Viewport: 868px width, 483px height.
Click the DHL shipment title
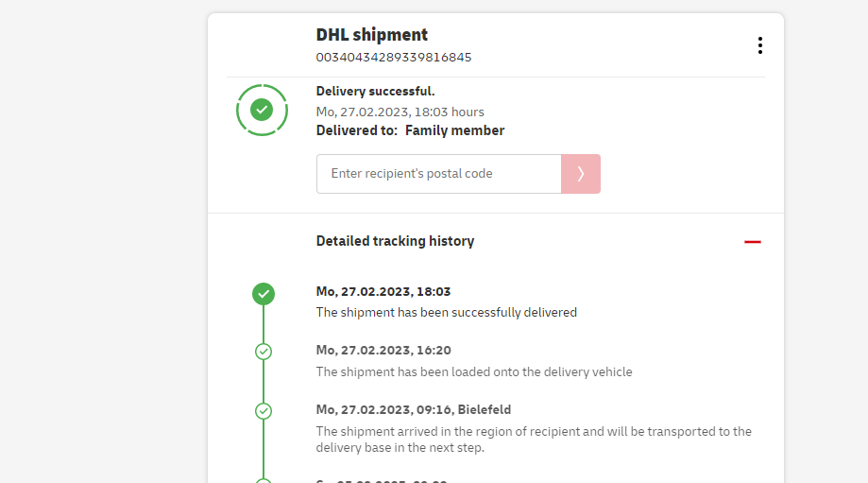(x=371, y=35)
